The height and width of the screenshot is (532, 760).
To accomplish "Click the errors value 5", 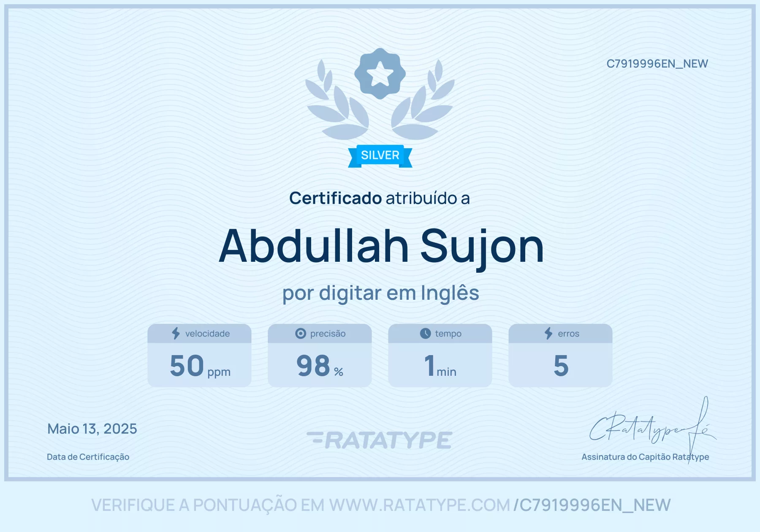I will 561,366.
